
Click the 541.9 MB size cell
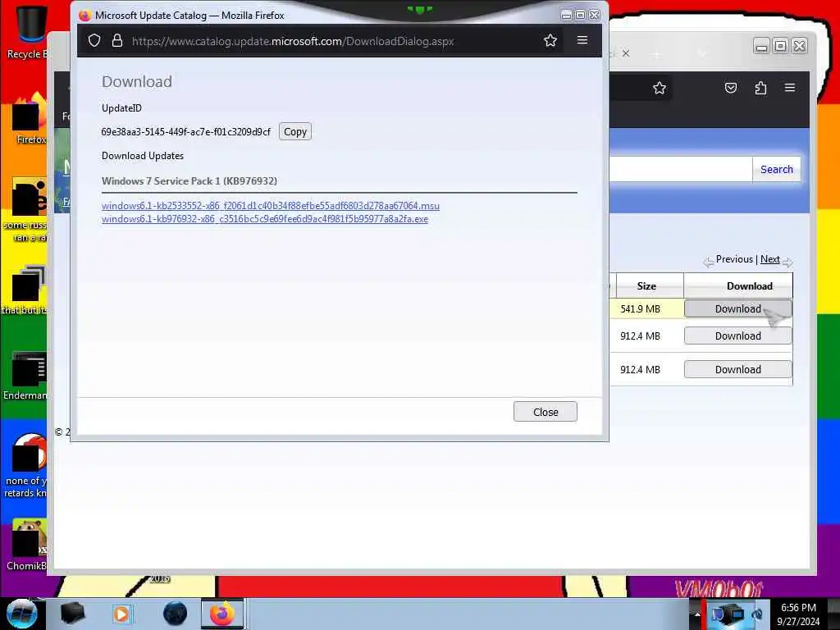[x=640, y=309]
